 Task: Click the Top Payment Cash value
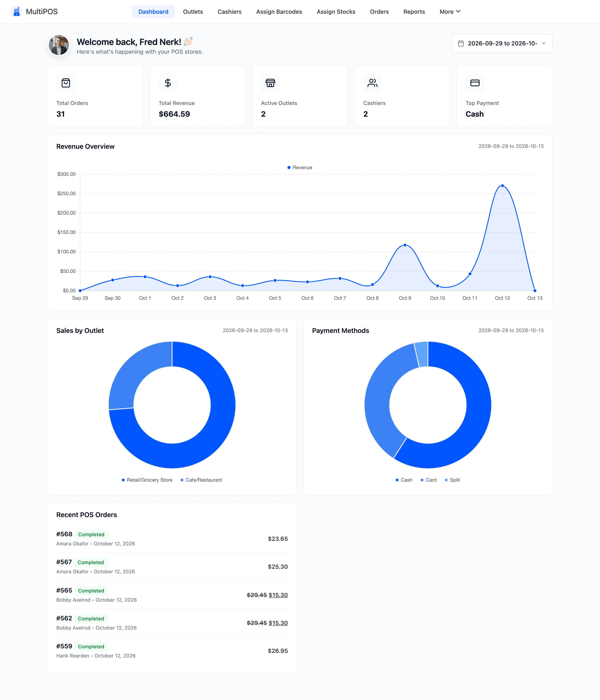click(x=474, y=114)
